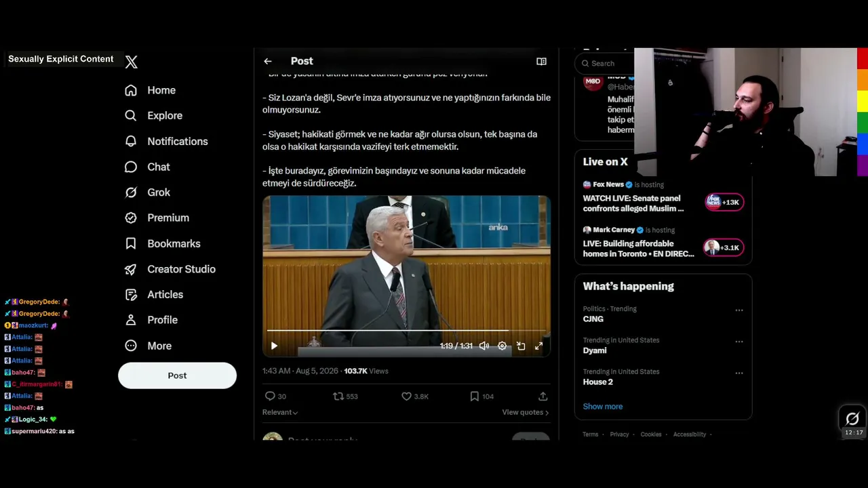Open the Privacy footer link
The width and height of the screenshot is (868, 488).
point(619,434)
